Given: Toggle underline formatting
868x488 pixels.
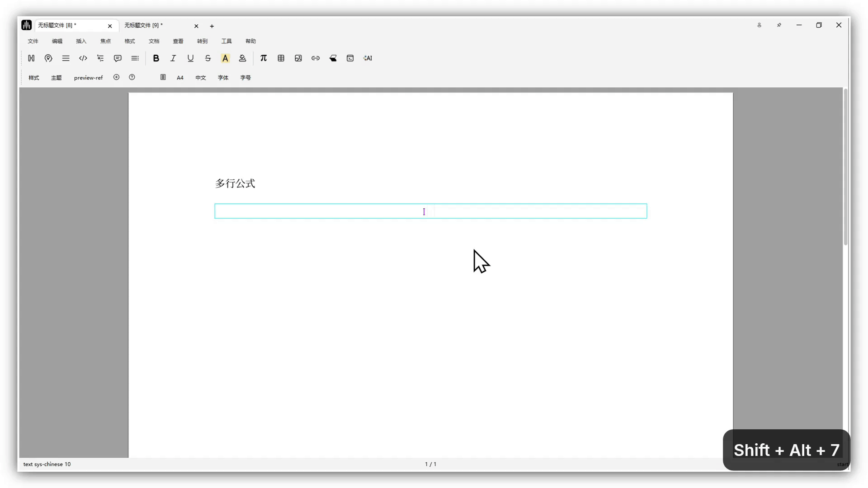Looking at the screenshot, I should [x=190, y=58].
